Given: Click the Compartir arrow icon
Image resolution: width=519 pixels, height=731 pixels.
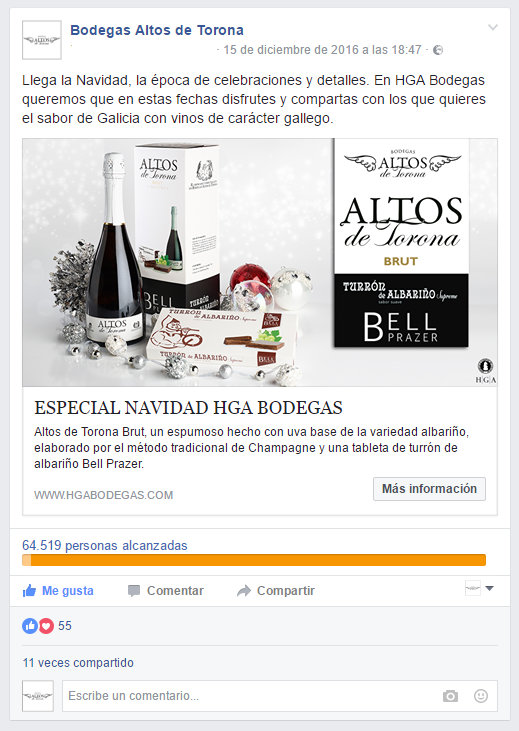Looking at the screenshot, I should click(x=243, y=591).
